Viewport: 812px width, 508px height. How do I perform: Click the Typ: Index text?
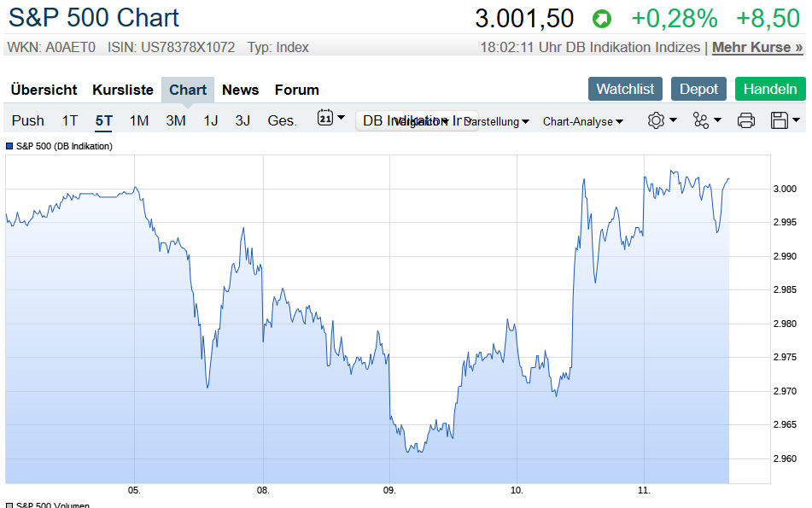point(278,48)
